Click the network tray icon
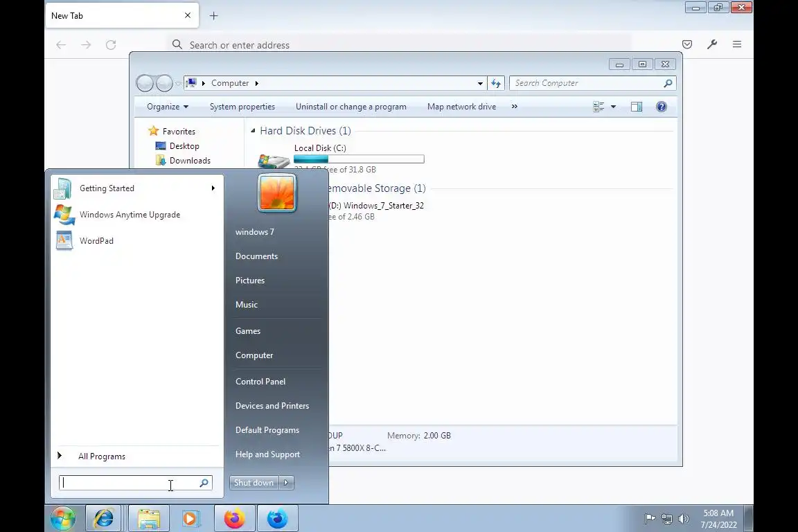Screen dimensions: 798x532 666,519
